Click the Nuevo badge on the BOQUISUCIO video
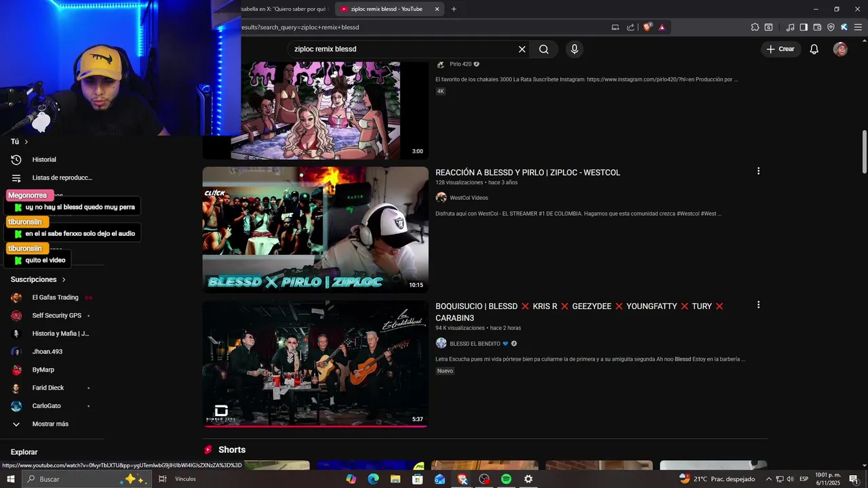 click(x=445, y=371)
